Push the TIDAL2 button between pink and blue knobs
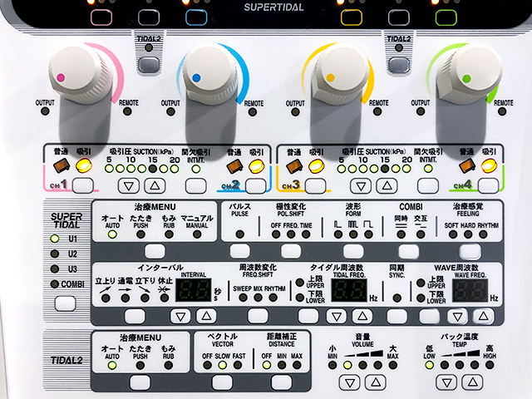The image size is (532, 399). (x=149, y=65)
